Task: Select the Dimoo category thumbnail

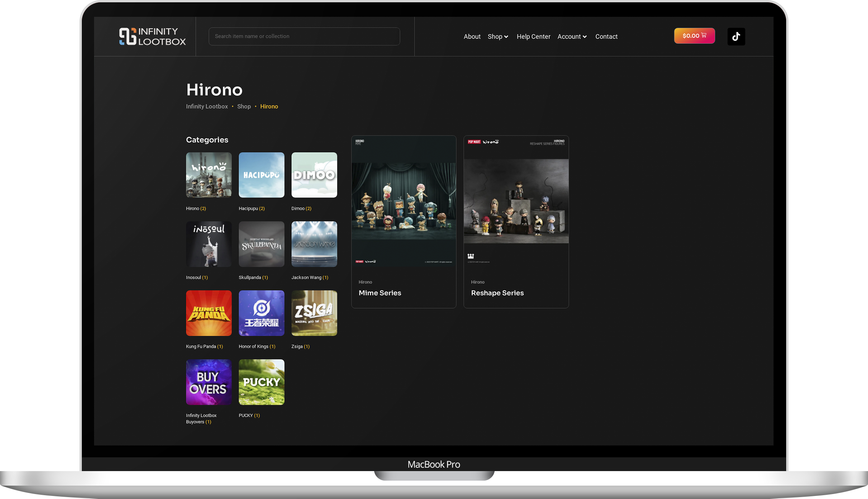Action: (x=314, y=175)
